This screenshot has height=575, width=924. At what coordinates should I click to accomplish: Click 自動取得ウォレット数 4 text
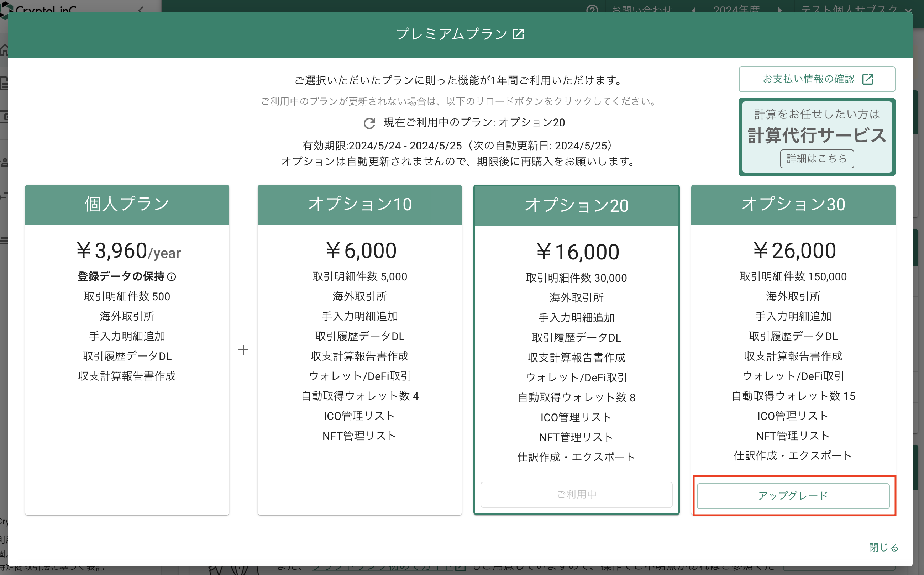pyautogui.click(x=359, y=396)
